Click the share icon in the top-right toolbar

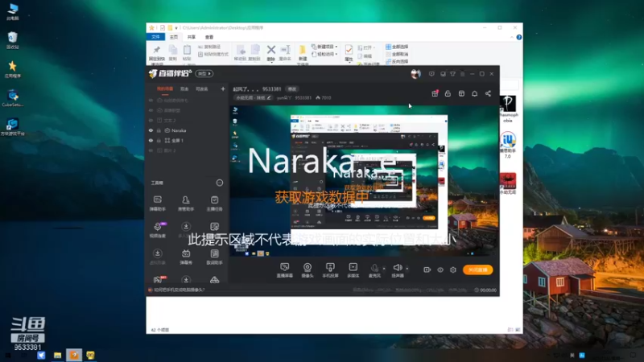(488, 93)
